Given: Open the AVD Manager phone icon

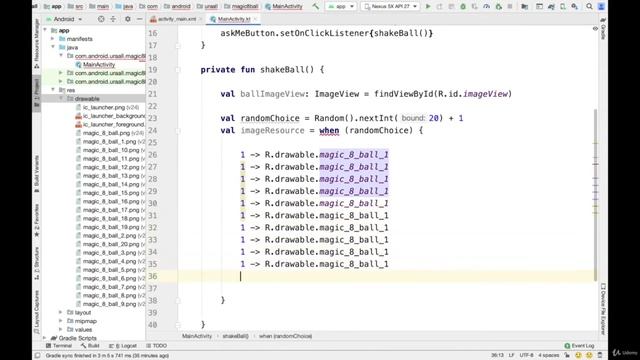Looking at the screenshot, I should pos(563,7).
